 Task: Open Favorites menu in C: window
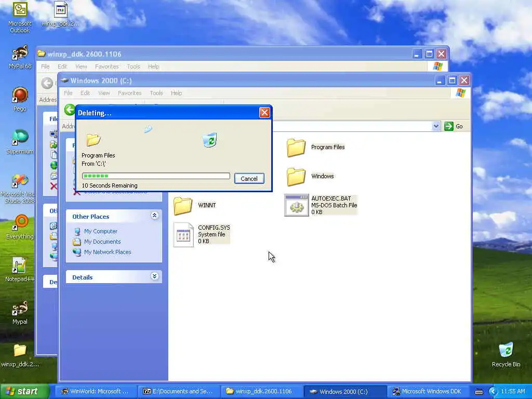click(129, 93)
